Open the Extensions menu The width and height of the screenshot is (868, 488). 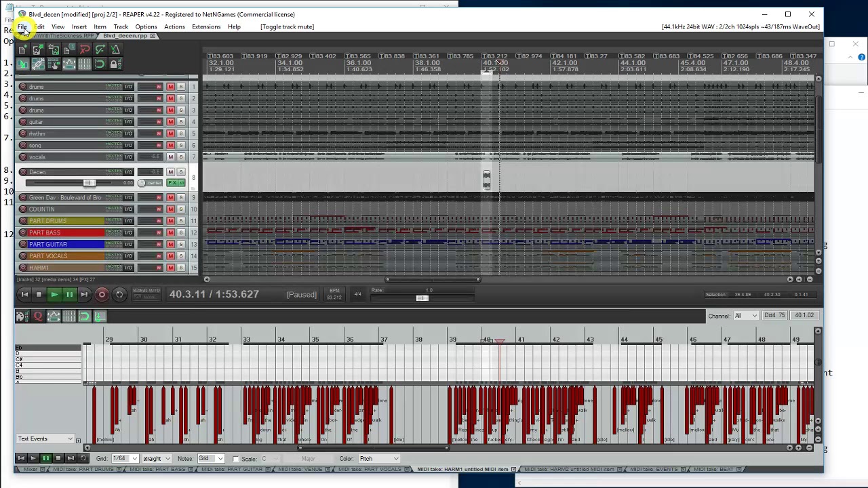click(x=206, y=26)
